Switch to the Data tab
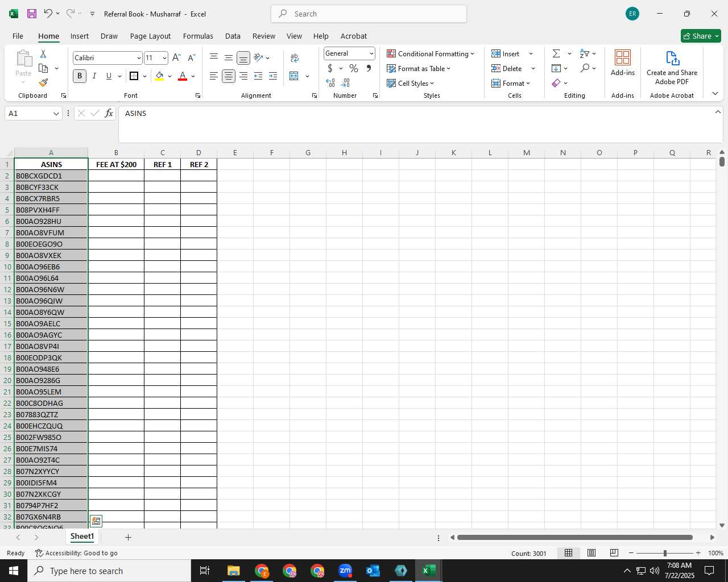728x582 pixels. 233,36
